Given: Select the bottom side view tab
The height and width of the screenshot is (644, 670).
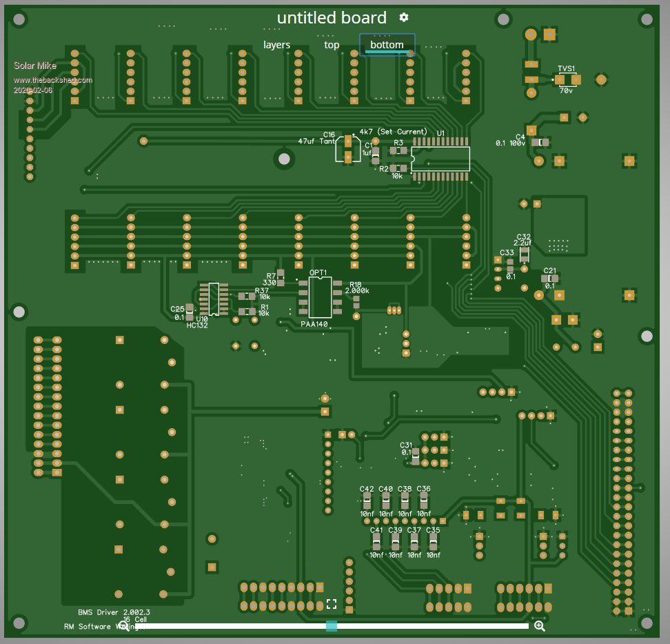Looking at the screenshot, I should coord(387,45).
